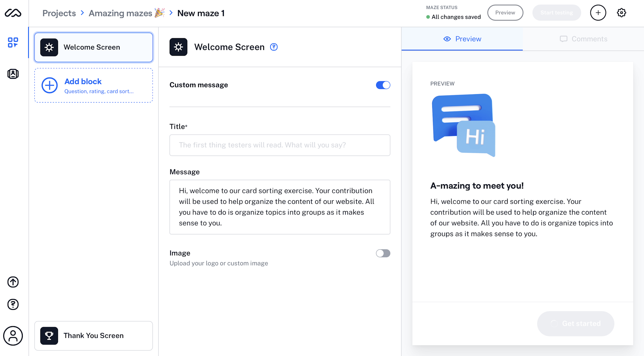Click the Maze logo icon

(x=13, y=13)
